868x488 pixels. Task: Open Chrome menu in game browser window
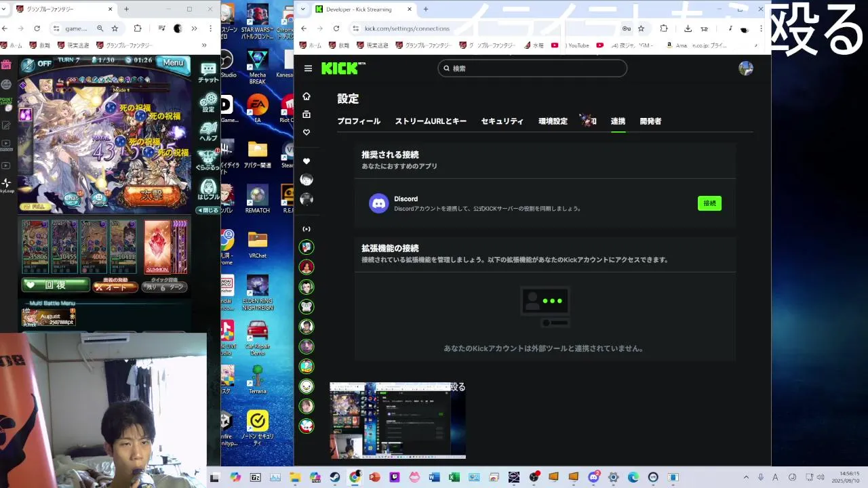(x=211, y=28)
